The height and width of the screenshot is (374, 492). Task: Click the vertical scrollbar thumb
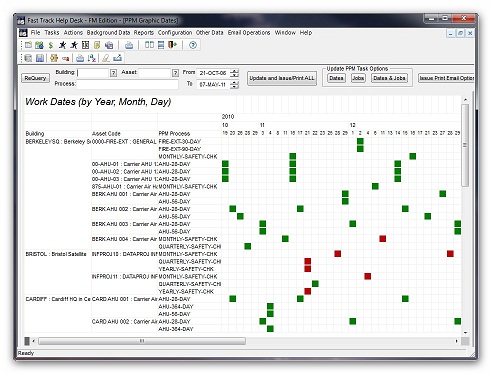465,145
